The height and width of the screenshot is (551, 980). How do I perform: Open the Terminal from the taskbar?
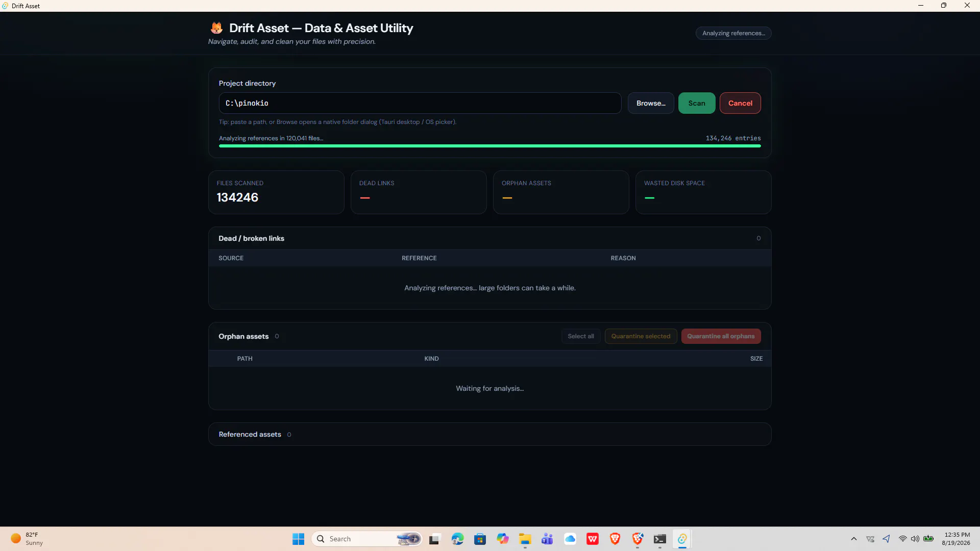click(x=660, y=539)
